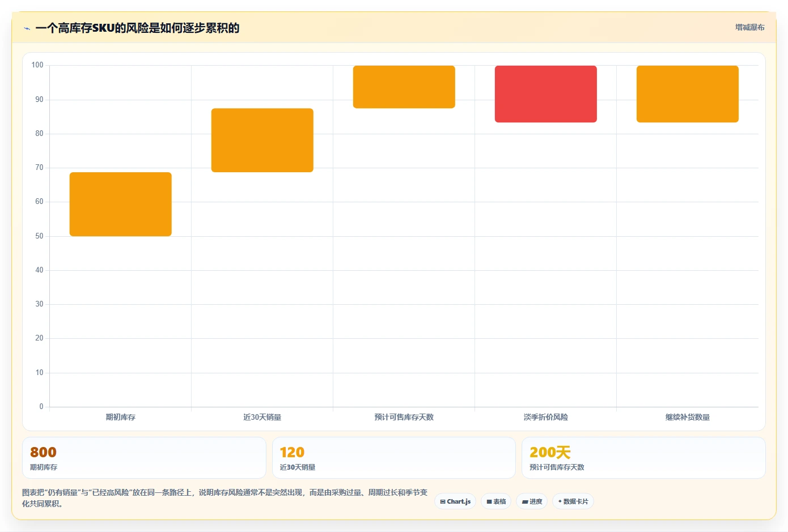Click the 期初库存 waterfall bar
The width and height of the screenshot is (788, 532).
(121, 204)
